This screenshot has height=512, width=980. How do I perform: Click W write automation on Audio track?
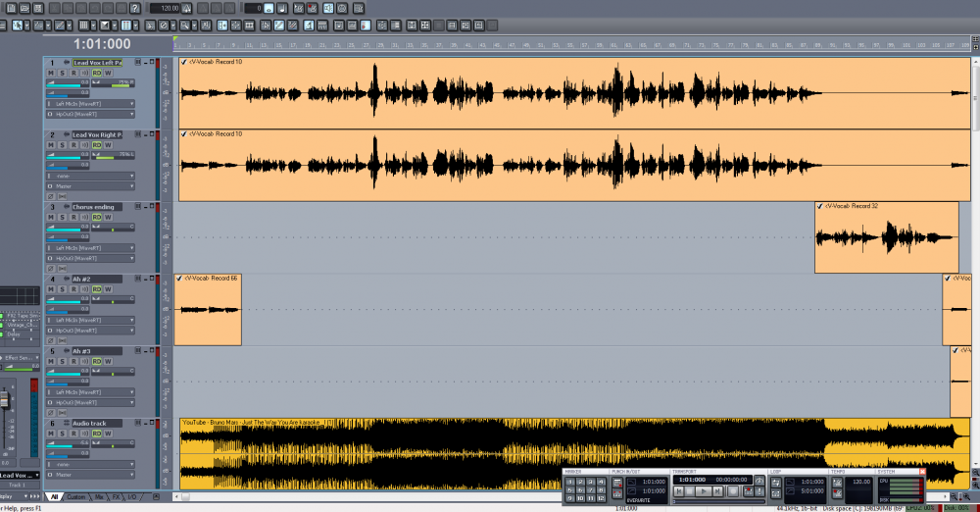pyautogui.click(x=108, y=434)
